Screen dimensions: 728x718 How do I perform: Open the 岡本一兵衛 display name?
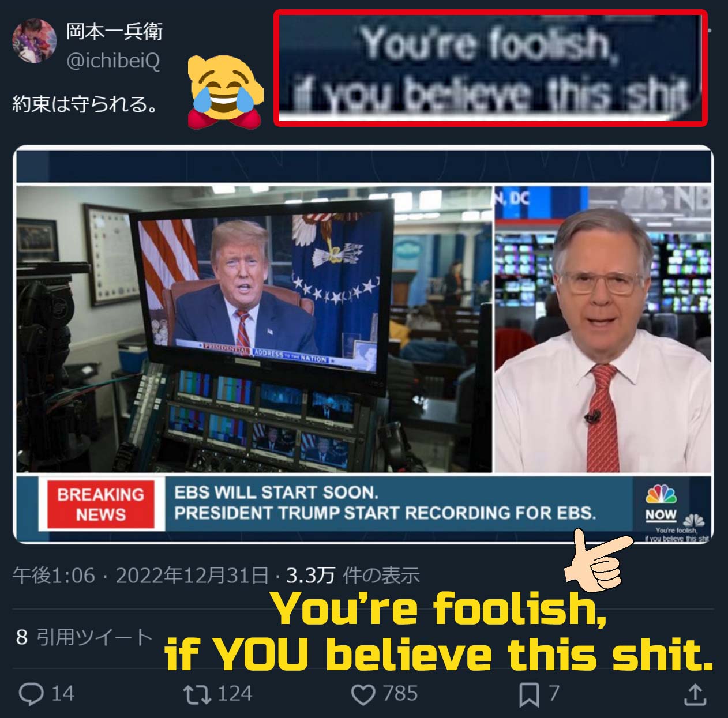tap(114, 31)
